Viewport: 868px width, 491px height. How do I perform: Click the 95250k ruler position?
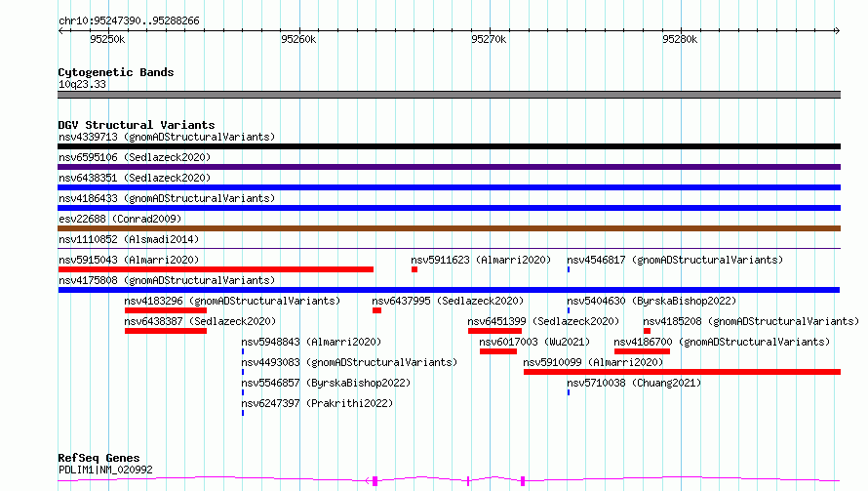click(107, 39)
